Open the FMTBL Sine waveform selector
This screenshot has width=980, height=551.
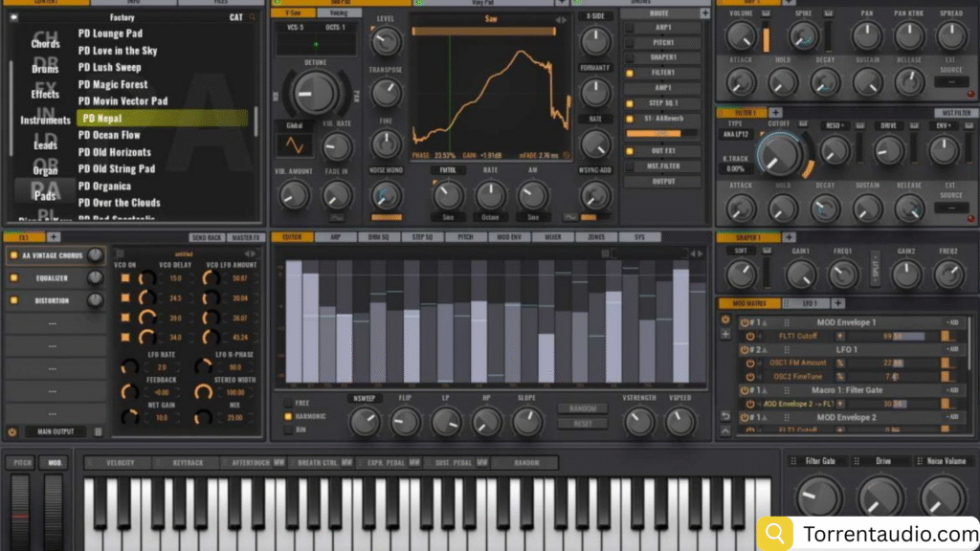point(448,217)
